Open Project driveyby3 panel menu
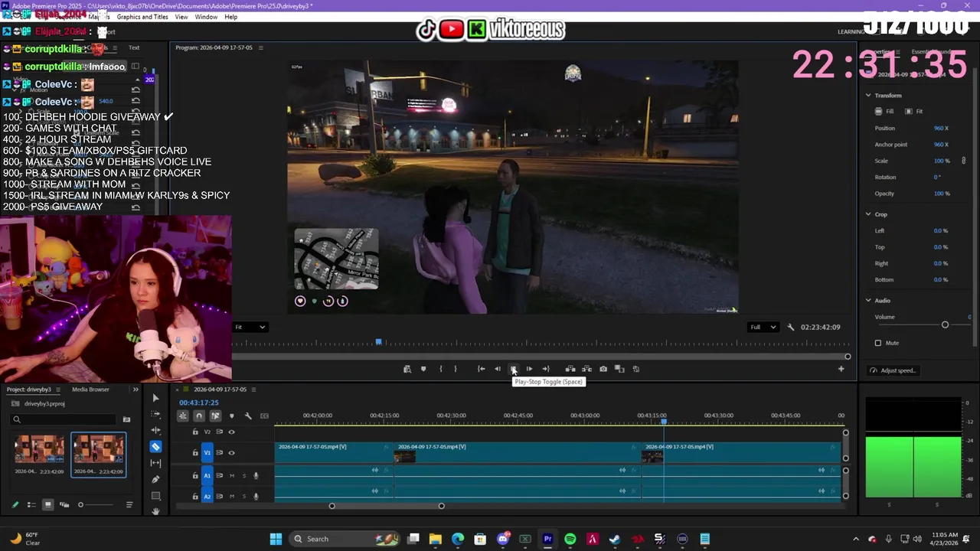Image resolution: width=980 pixels, height=551 pixels. click(x=59, y=390)
